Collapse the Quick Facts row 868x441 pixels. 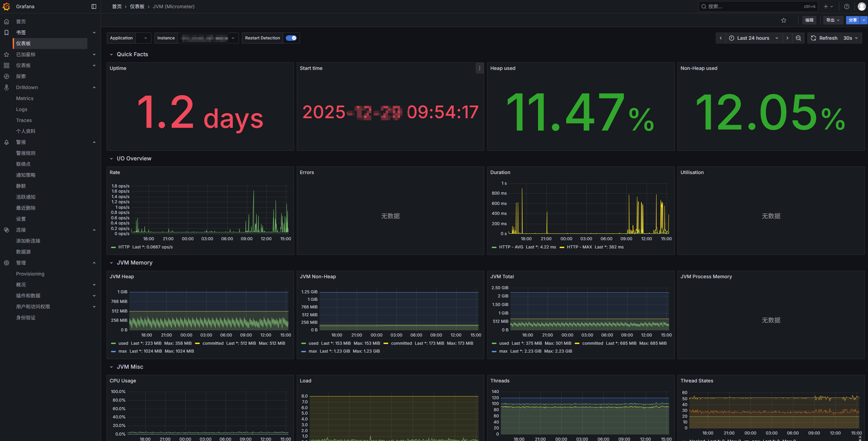pos(111,54)
